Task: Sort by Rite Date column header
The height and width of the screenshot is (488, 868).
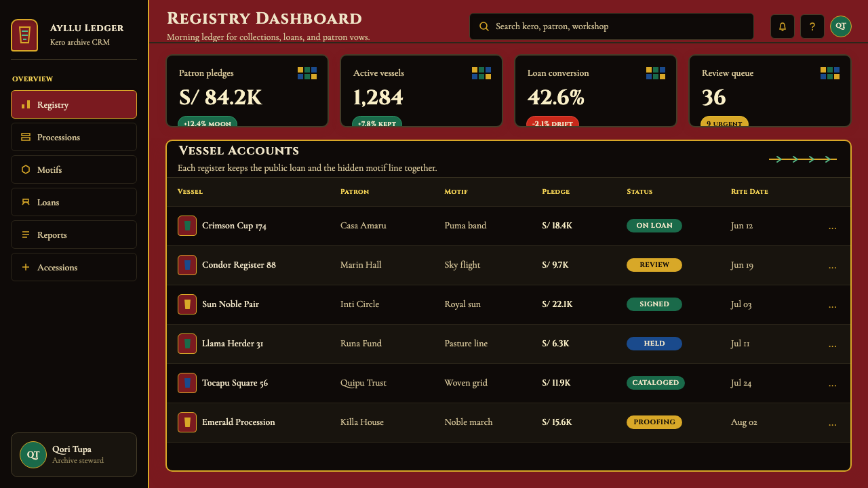Action: [749, 192]
